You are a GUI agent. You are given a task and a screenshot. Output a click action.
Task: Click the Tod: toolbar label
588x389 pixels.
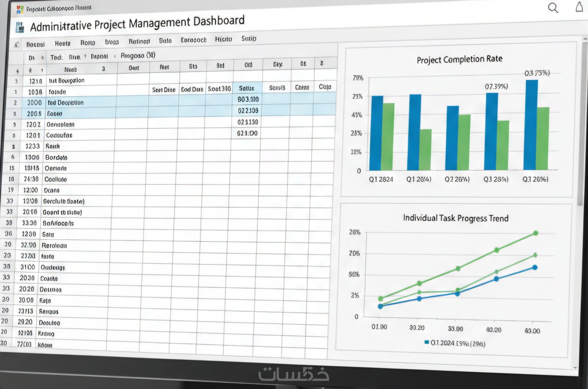tap(56, 58)
